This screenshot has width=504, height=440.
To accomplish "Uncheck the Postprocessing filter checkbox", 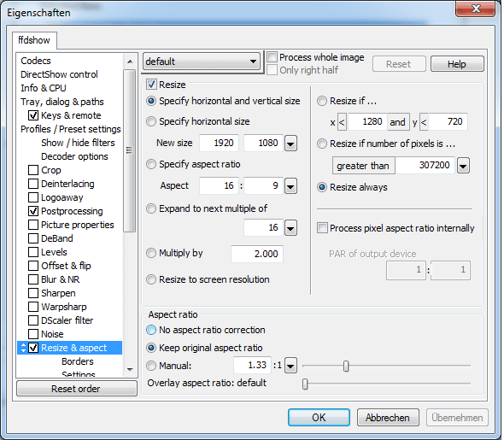I will point(33,211).
